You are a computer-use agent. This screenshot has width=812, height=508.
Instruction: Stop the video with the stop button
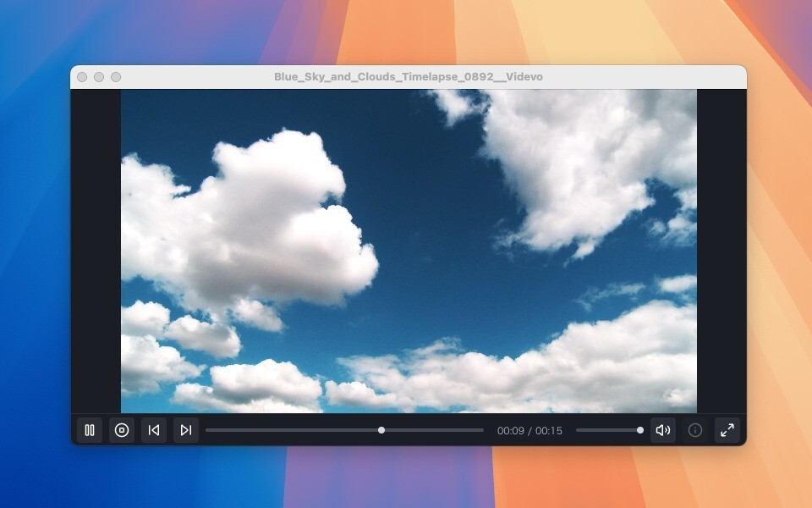pos(122,430)
